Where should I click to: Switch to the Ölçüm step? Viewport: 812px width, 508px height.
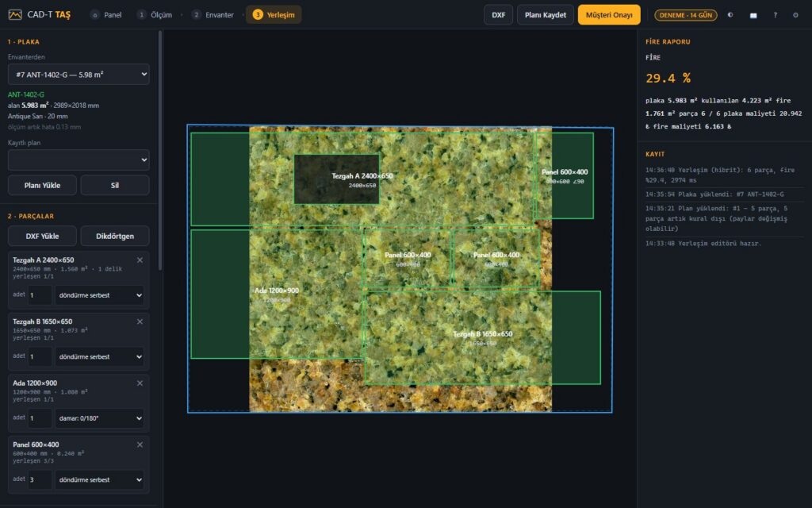pos(155,14)
